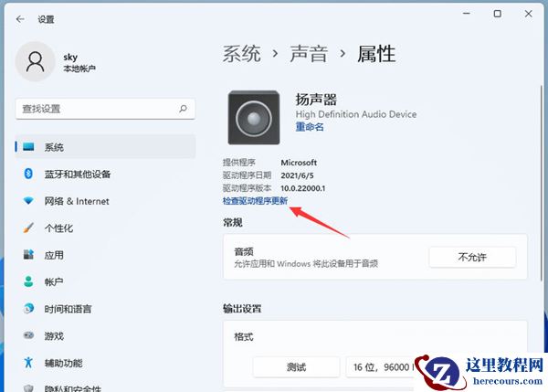Screen dimensions: 548x392
Task: Open 个性化 settings
Action: (x=105, y=228)
